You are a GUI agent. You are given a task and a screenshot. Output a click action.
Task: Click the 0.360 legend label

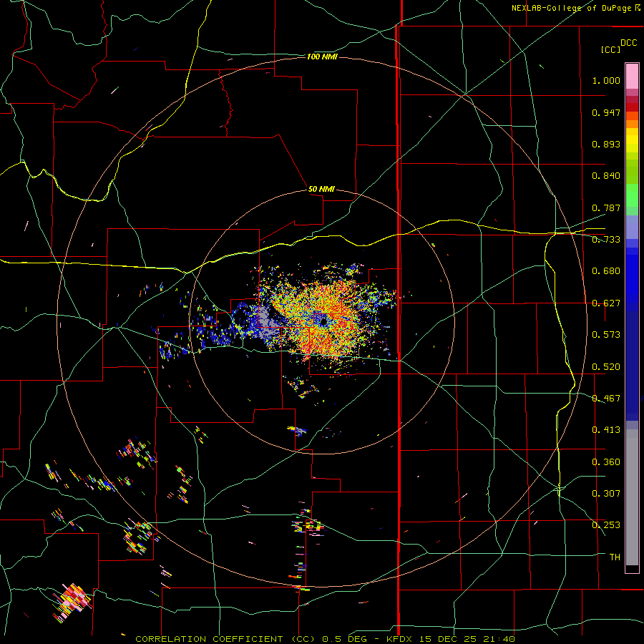pyautogui.click(x=606, y=462)
